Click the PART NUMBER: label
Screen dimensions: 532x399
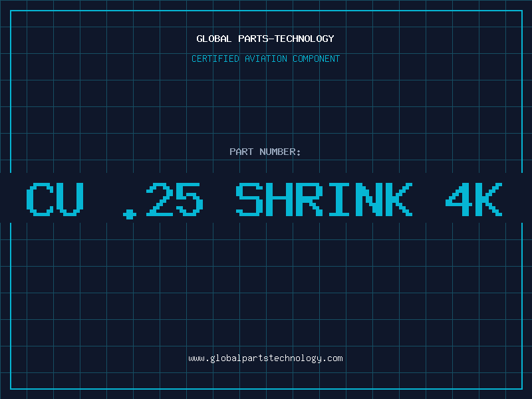coord(265,152)
